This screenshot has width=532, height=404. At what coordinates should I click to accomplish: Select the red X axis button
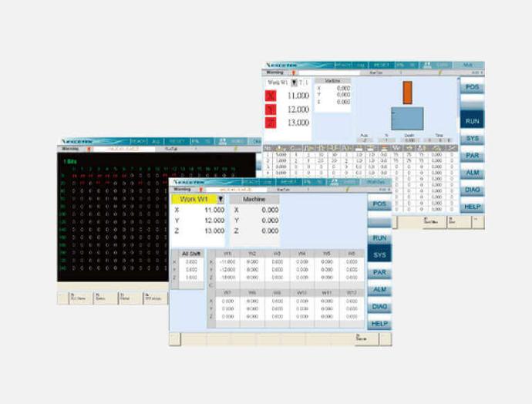pyautogui.click(x=271, y=96)
